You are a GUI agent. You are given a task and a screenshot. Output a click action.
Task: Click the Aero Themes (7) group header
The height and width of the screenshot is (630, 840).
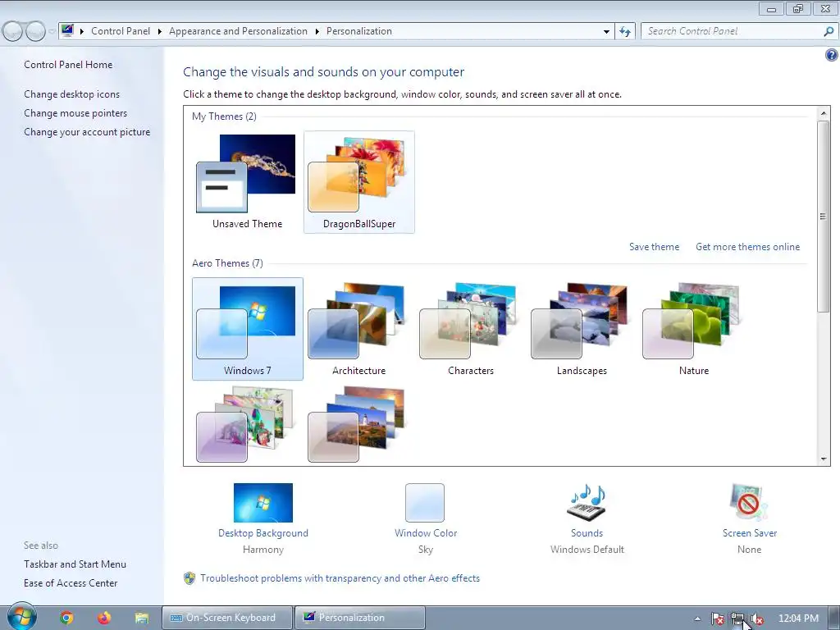click(x=228, y=263)
